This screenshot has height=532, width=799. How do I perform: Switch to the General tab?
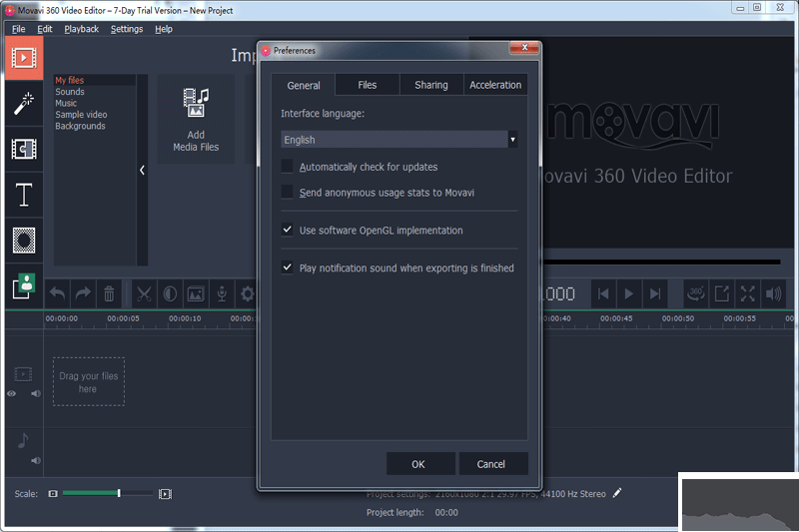click(304, 85)
